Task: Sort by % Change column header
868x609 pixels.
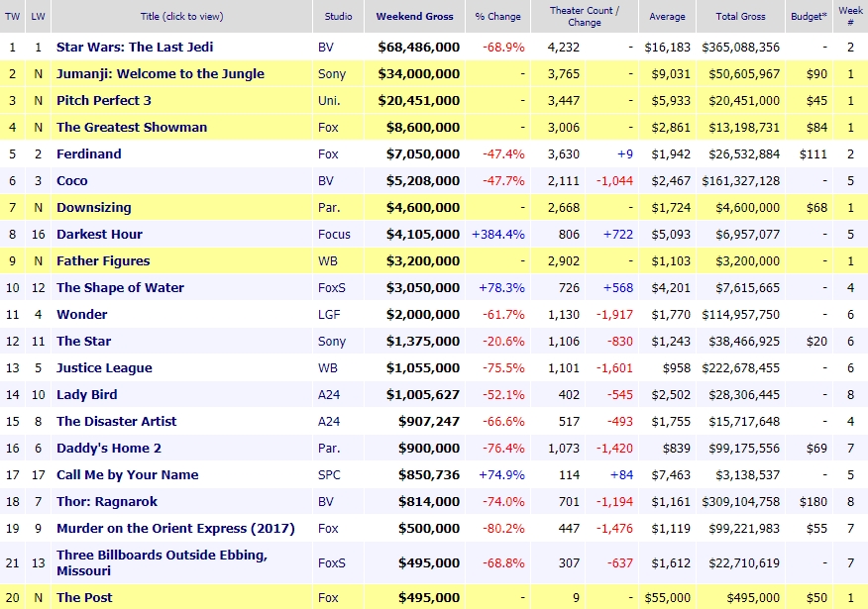Action: pyautogui.click(x=497, y=16)
